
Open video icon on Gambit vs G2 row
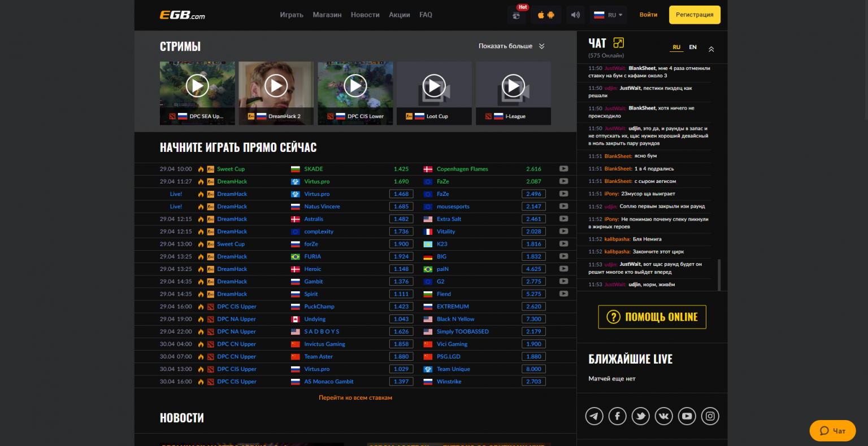[x=563, y=281]
